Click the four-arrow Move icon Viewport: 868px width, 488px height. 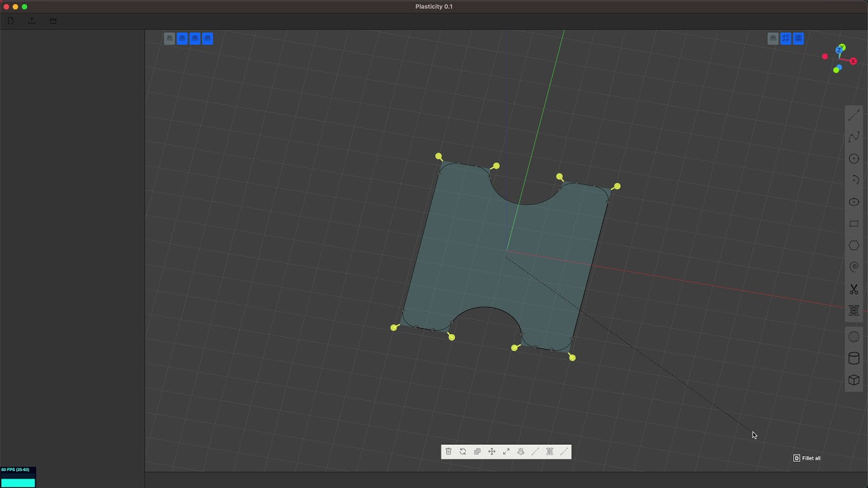[492, 451]
